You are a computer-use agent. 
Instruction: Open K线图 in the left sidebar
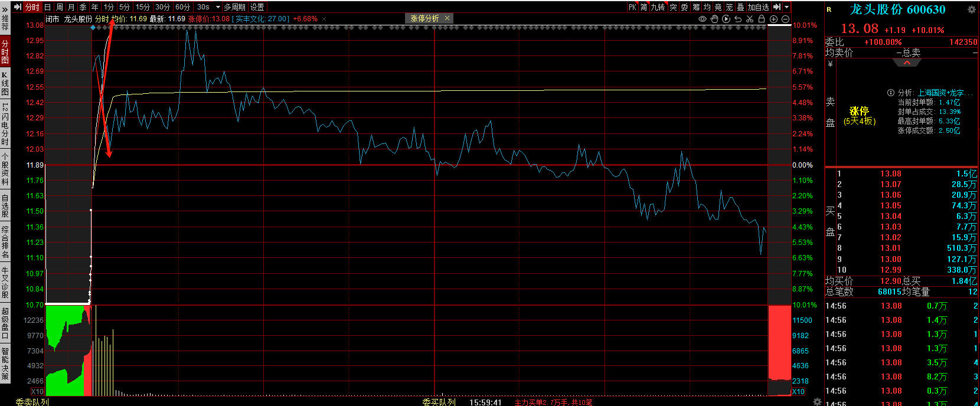click(x=5, y=83)
